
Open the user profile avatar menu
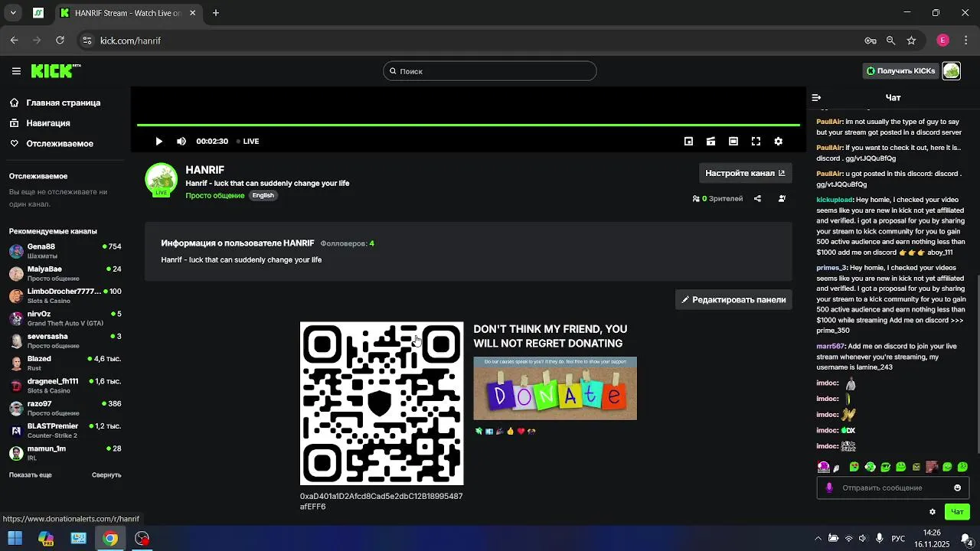click(x=952, y=71)
